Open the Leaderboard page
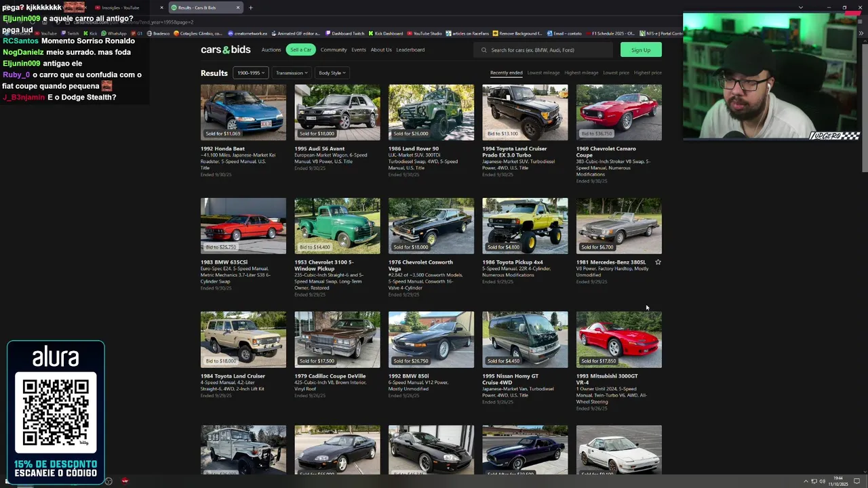The image size is (868, 488). [x=410, y=49]
